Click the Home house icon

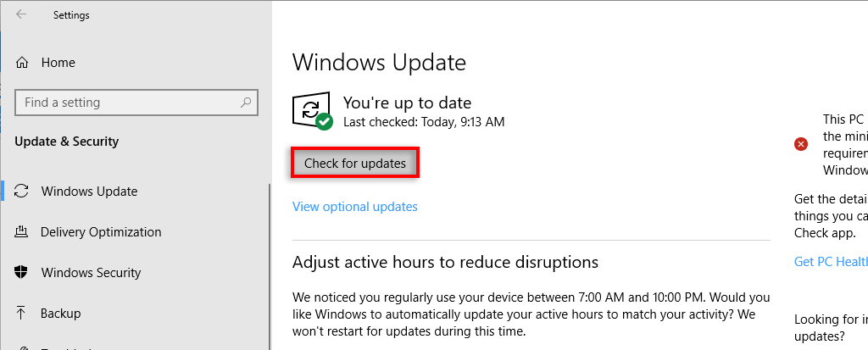(23, 63)
